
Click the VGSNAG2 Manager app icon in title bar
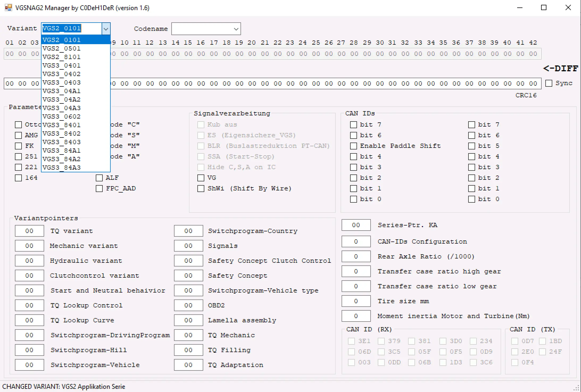click(x=8, y=7)
